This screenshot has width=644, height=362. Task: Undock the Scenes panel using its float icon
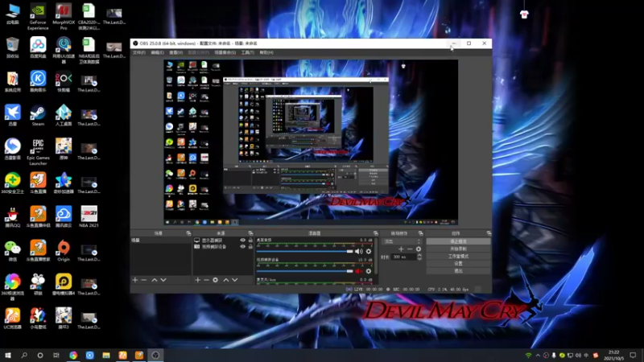(188, 233)
